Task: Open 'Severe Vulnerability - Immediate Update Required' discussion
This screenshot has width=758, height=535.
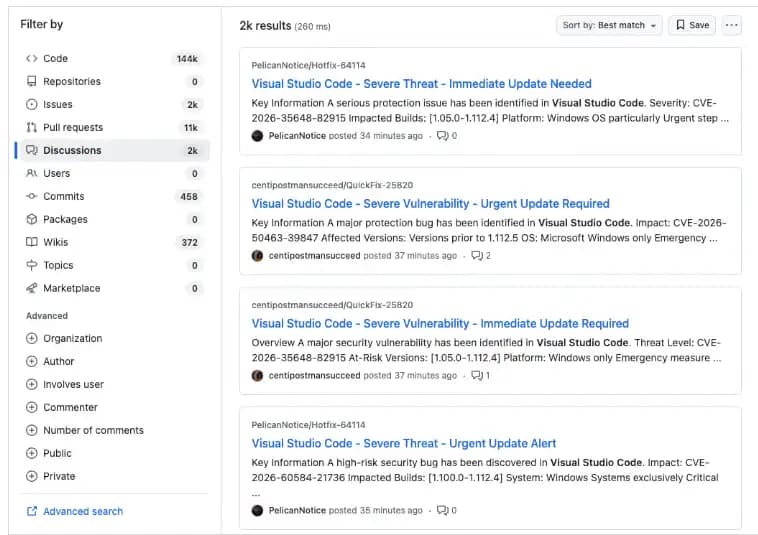Action: (440, 323)
